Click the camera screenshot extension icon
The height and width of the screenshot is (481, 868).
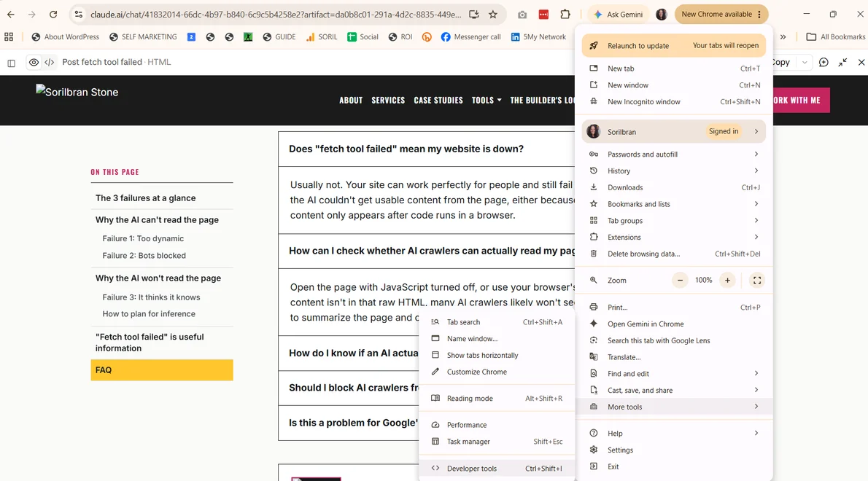(522, 15)
